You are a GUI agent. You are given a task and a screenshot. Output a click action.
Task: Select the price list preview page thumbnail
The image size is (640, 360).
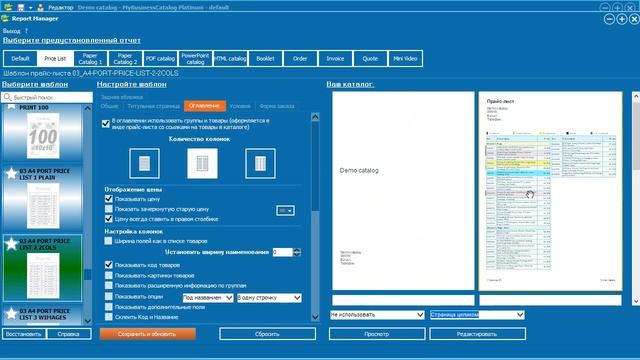(551, 191)
